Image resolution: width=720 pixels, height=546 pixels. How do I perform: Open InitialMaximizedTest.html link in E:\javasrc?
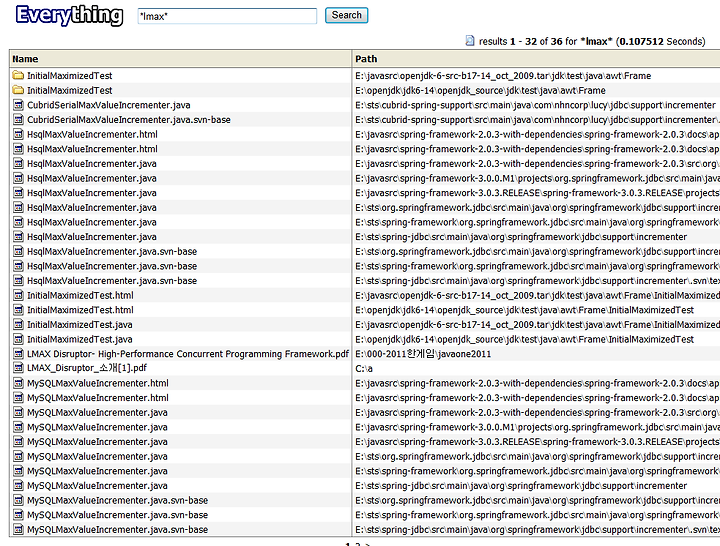(x=80, y=295)
